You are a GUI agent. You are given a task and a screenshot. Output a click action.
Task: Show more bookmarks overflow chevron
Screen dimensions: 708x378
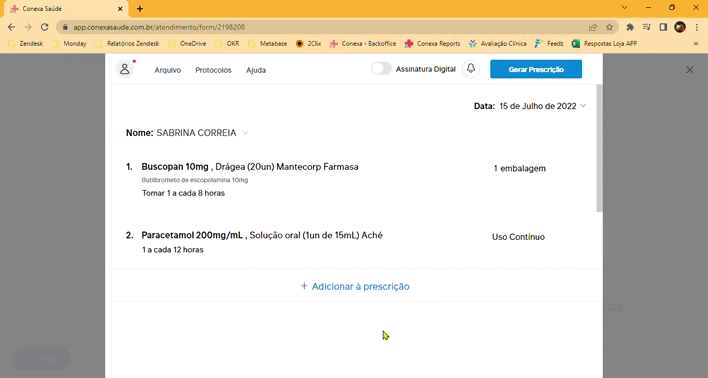pos(696,44)
